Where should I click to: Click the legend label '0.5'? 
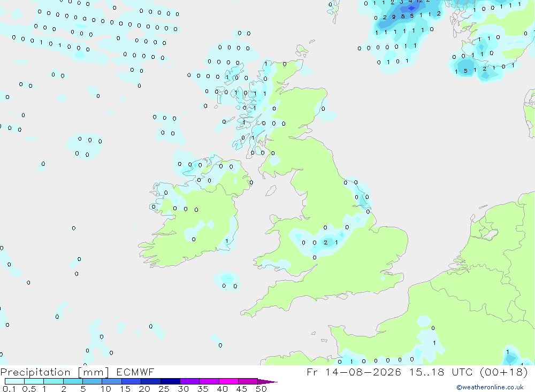[29, 389]
